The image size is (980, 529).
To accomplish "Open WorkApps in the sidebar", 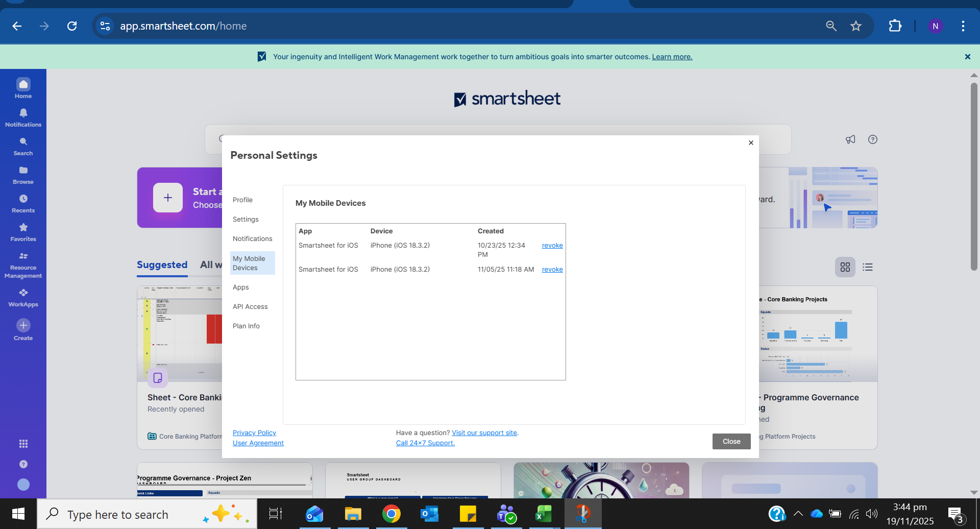I will coord(23,297).
